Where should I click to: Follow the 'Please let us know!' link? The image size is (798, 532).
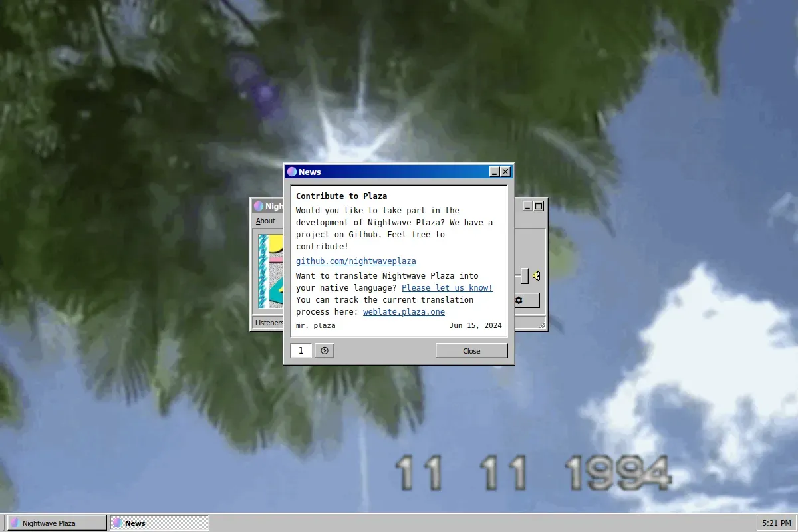[x=447, y=287]
